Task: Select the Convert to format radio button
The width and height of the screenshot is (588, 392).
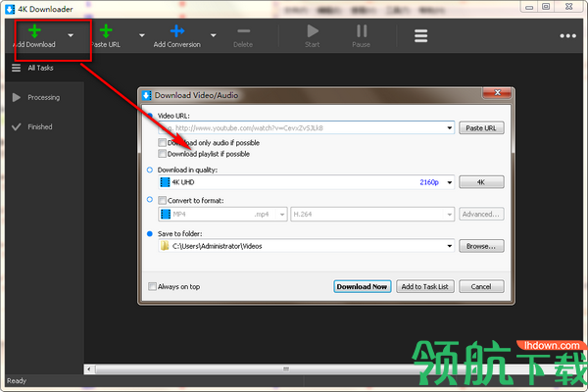Action: click(x=150, y=200)
